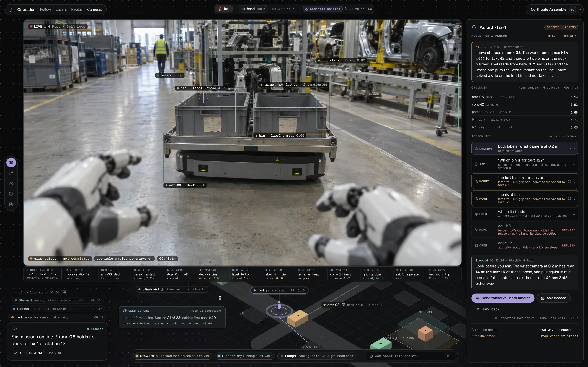Open the Replay tab
Image resolution: width=588 pixels, height=367 pixels.
click(x=77, y=9)
